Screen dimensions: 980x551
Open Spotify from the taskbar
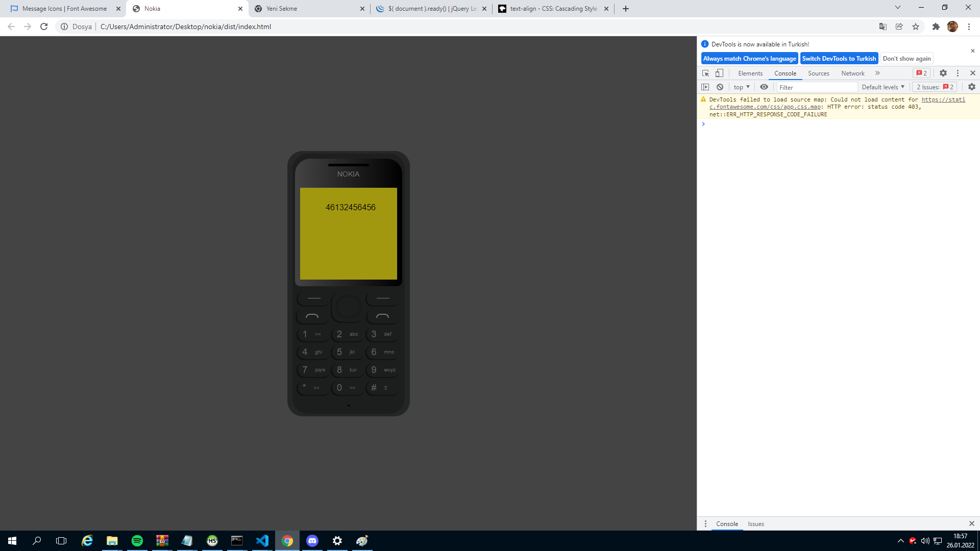pyautogui.click(x=137, y=541)
